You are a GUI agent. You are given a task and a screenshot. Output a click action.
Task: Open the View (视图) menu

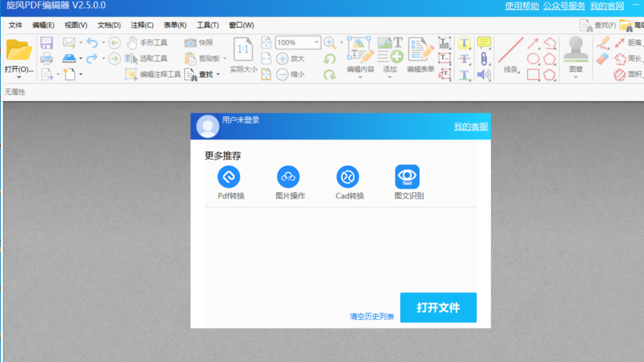coord(76,25)
